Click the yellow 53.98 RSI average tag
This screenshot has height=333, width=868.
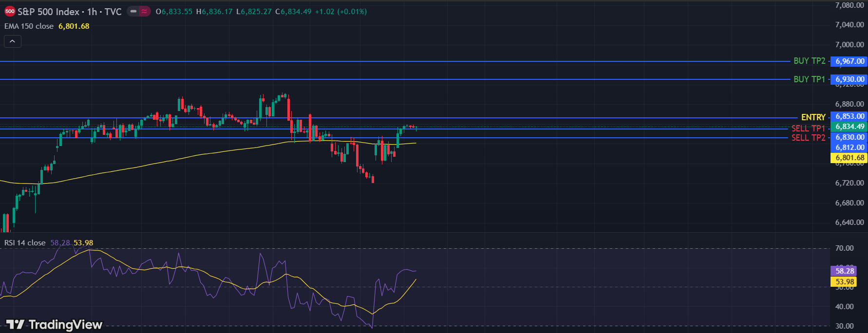845,282
